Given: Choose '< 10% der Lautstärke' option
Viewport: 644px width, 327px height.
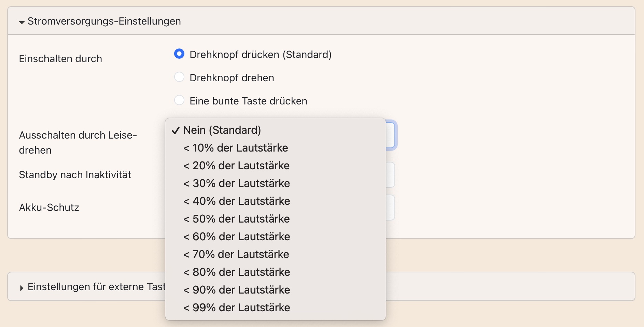Looking at the screenshot, I should (x=236, y=148).
